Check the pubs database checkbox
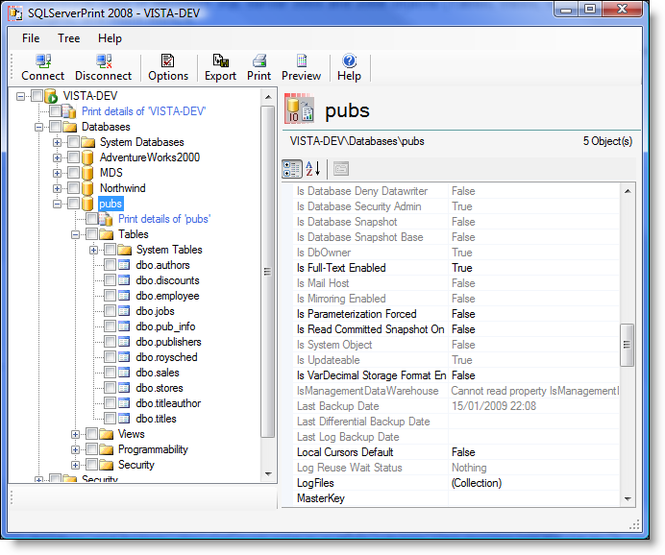This screenshot has height=555, width=665. (x=73, y=203)
